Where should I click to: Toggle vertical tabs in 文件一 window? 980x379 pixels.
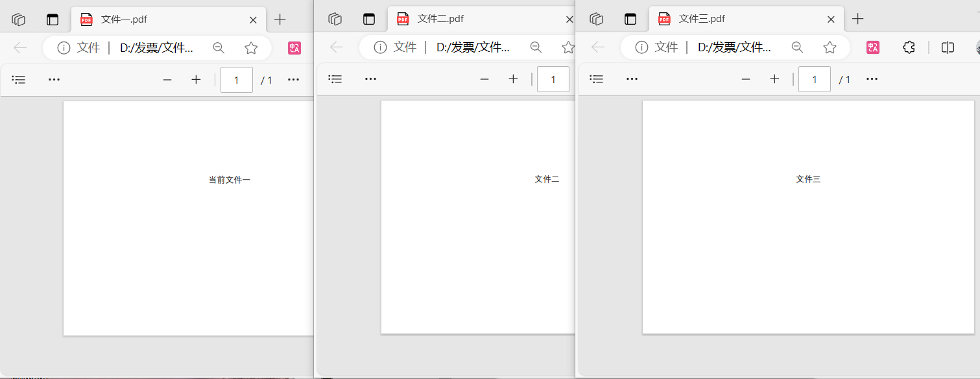click(x=53, y=19)
